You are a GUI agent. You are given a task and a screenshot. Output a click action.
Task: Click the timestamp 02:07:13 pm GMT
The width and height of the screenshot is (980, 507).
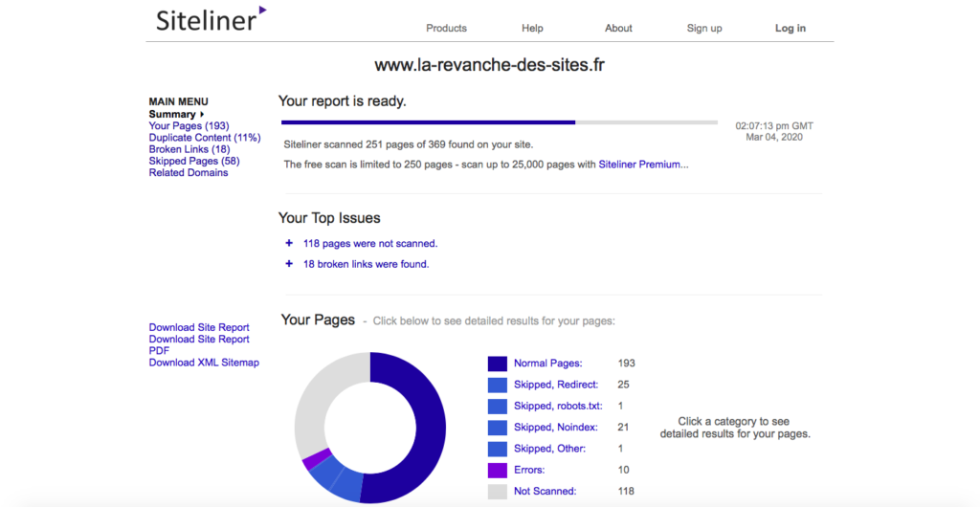coord(774,125)
